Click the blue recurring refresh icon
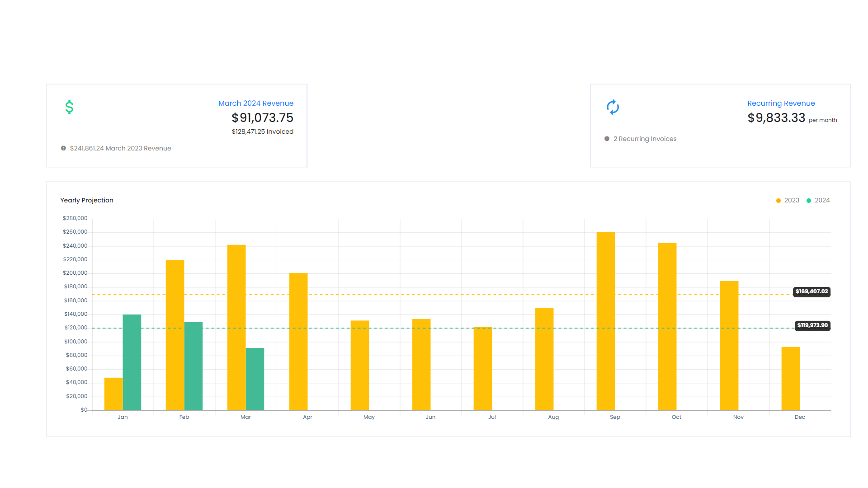The image size is (868, 488). 613,107
